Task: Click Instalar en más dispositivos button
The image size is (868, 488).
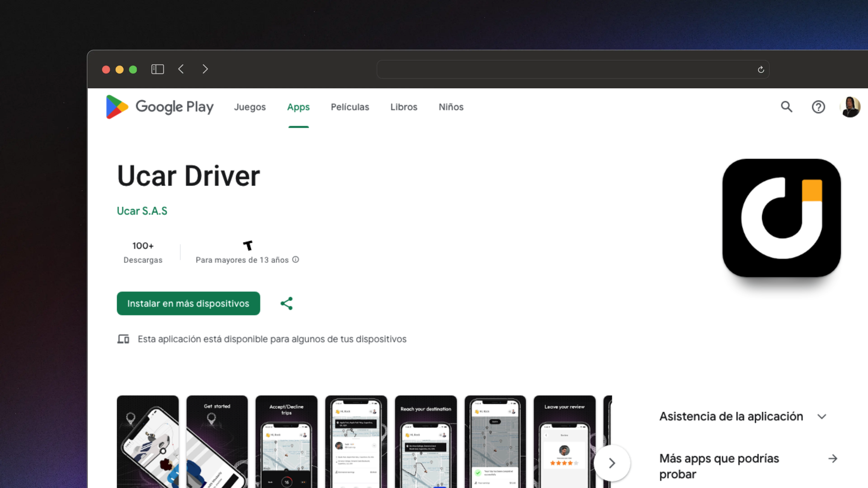Action: click(x=188, y=303)
